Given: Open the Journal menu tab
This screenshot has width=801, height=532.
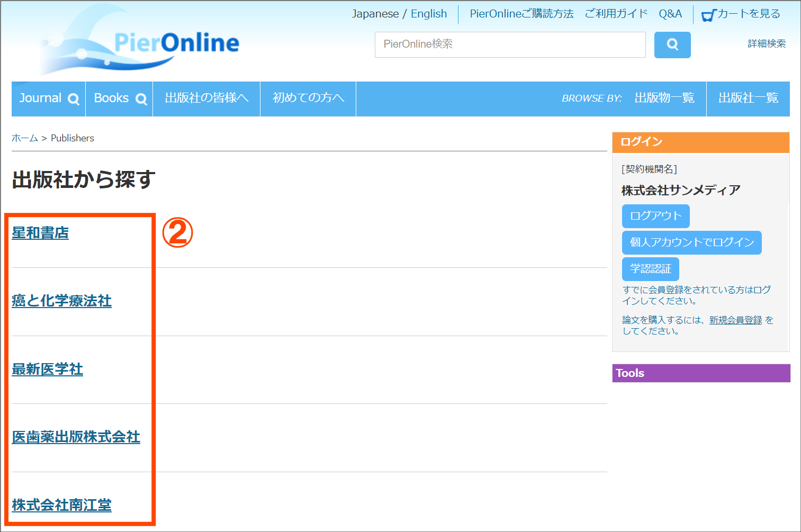Looking at the screenshot, I should [49, 98].
